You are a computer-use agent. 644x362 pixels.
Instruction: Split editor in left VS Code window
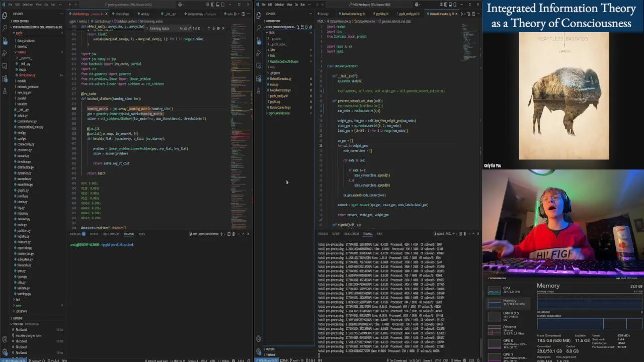point(244,14)
